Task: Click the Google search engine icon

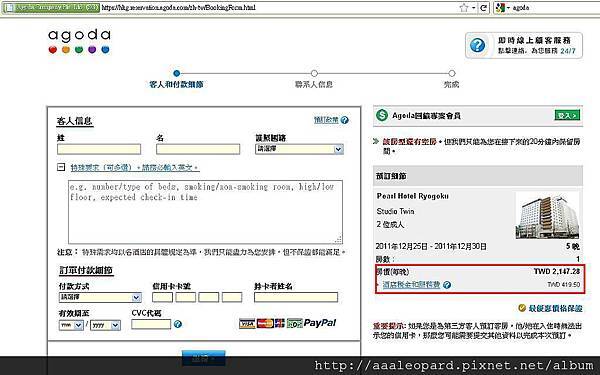Action: pos(500,8)
